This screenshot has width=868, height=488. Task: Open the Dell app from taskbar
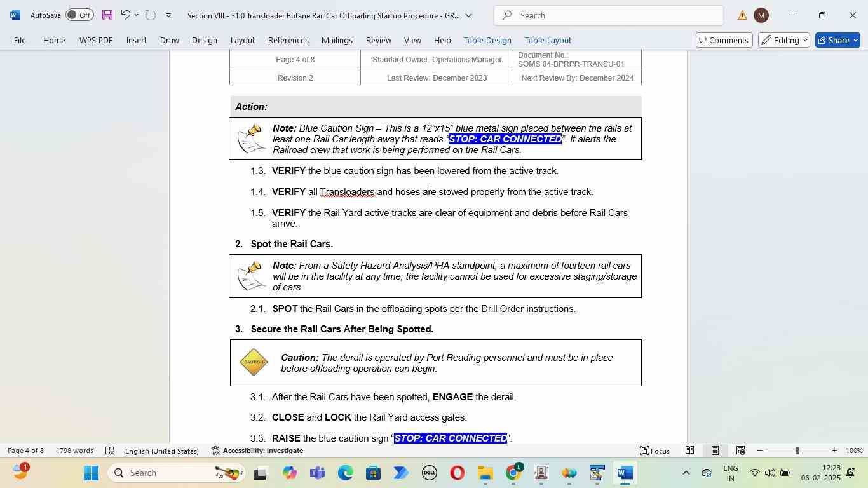coord(429,473)
